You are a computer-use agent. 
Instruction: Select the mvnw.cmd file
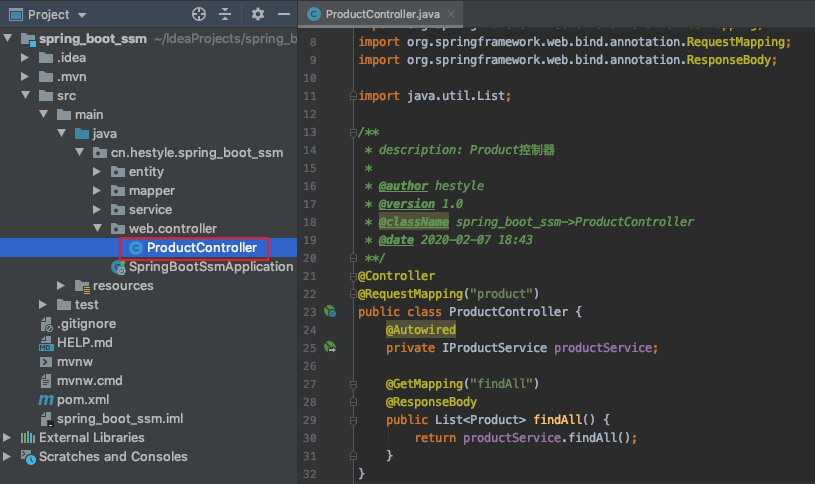pyautogui.click(x=90, y=381)
